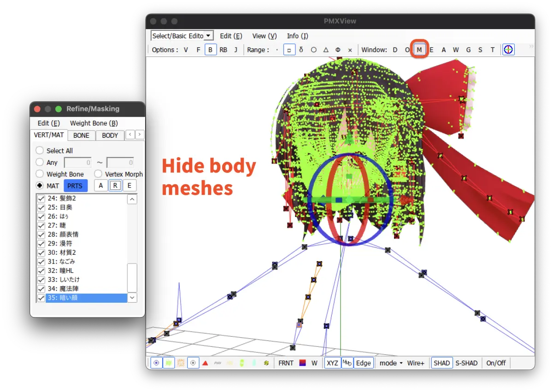553x392 pixels.
Task: Select the triangle range selection icon
Action: (x=326, y=50)
